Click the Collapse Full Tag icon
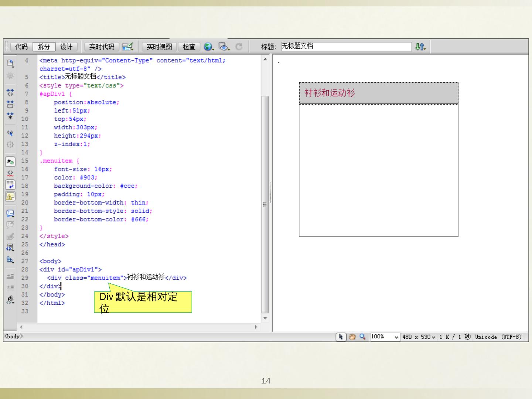Image resolution: width=532 pixels, height=399 pixels. (10, 92)
